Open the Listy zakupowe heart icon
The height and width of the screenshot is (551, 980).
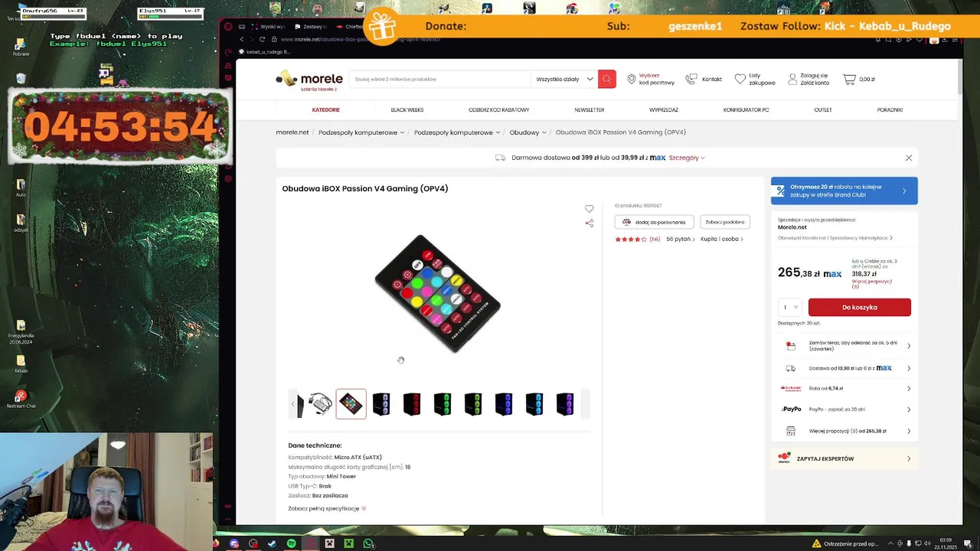tap(740, 79)
